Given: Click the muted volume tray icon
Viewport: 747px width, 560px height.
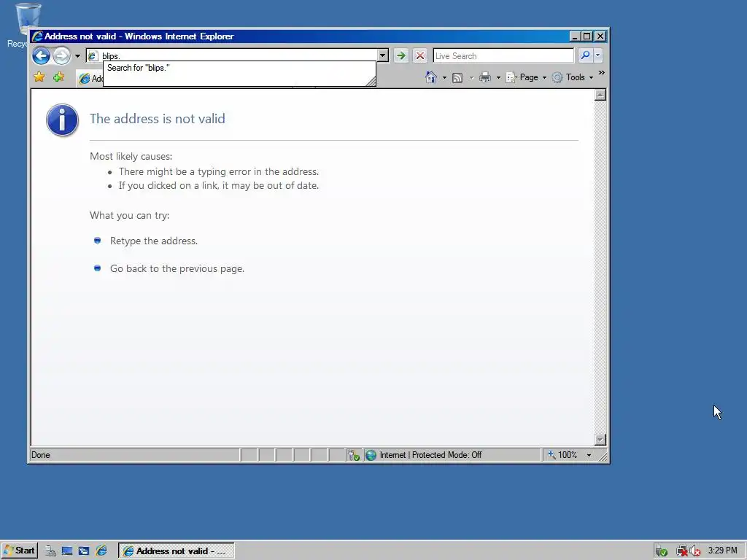Looking at the screenshot, I should tap(694, 551).
